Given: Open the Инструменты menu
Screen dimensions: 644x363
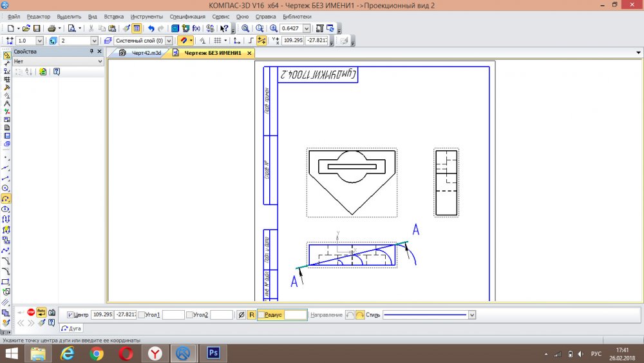Looking at the screenshot, I should [146, 17].
